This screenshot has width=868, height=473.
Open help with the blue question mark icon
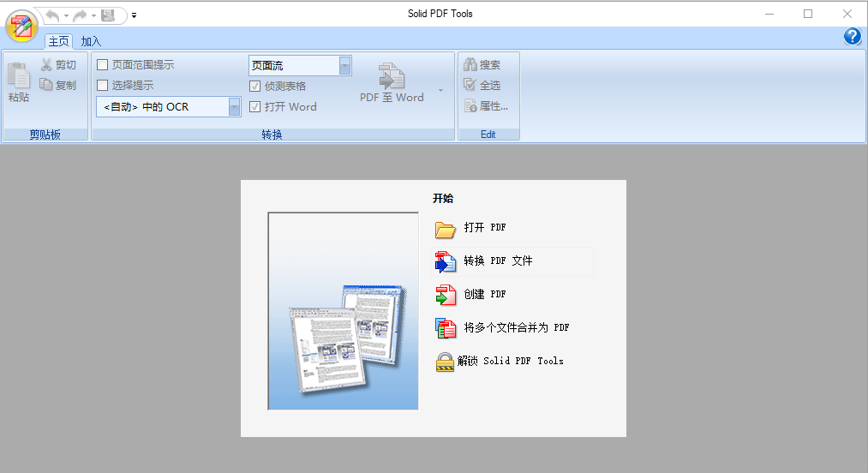tap(853, 37)
